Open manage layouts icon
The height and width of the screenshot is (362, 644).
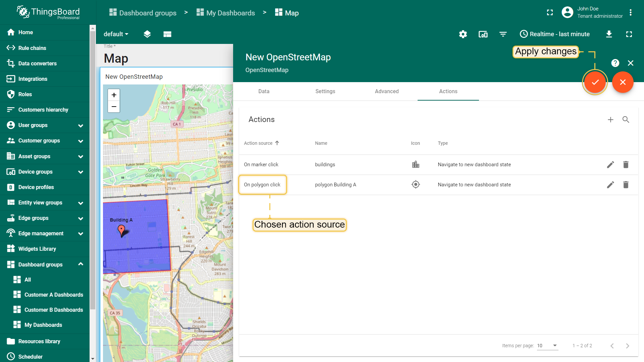(167, 34)
